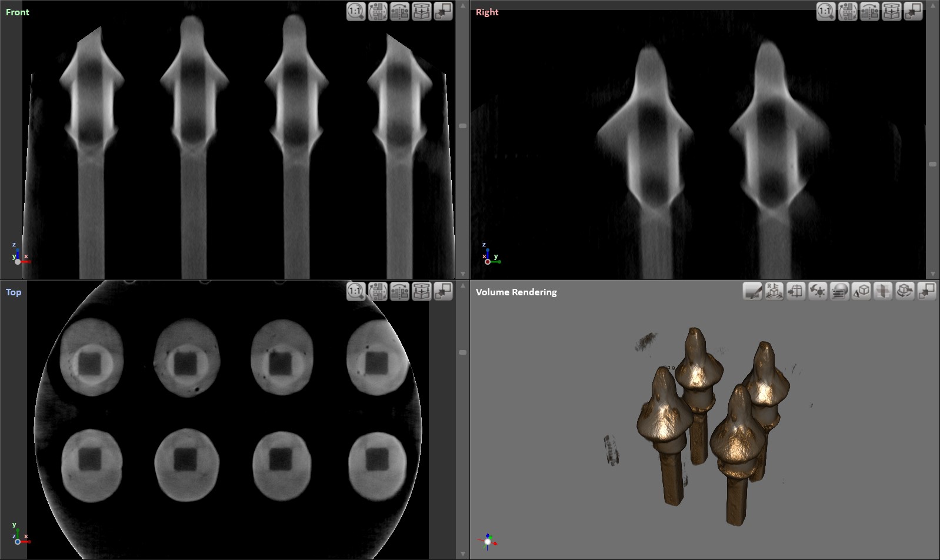Click the rotate-layout icon in Top view
Image resolution: width=940 pixels, height=560 pixels.
378,291
